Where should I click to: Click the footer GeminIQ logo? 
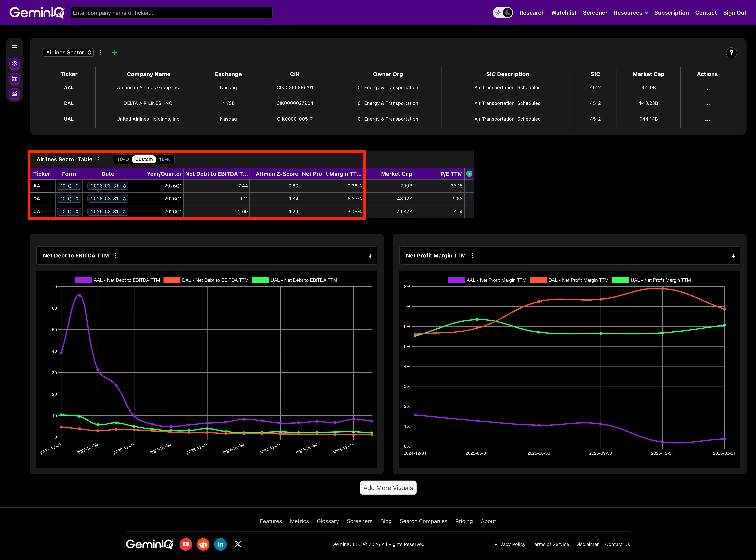click(x=149, y=544)
